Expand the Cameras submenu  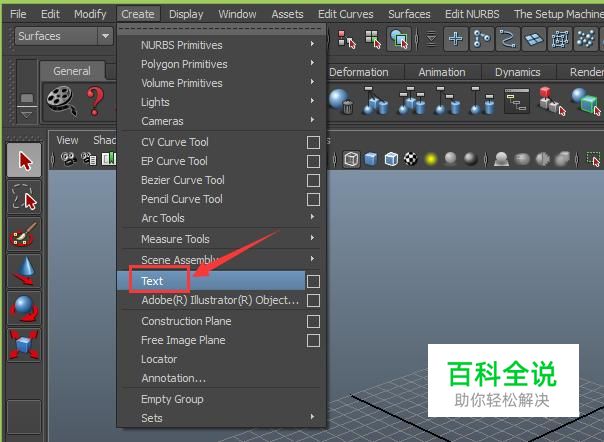[x=222, y=121]
